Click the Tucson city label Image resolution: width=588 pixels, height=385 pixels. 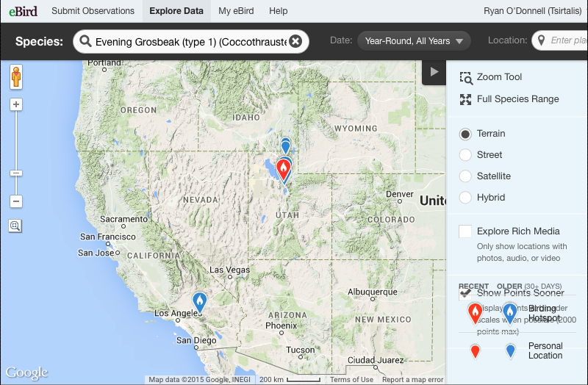click(301, 350)
